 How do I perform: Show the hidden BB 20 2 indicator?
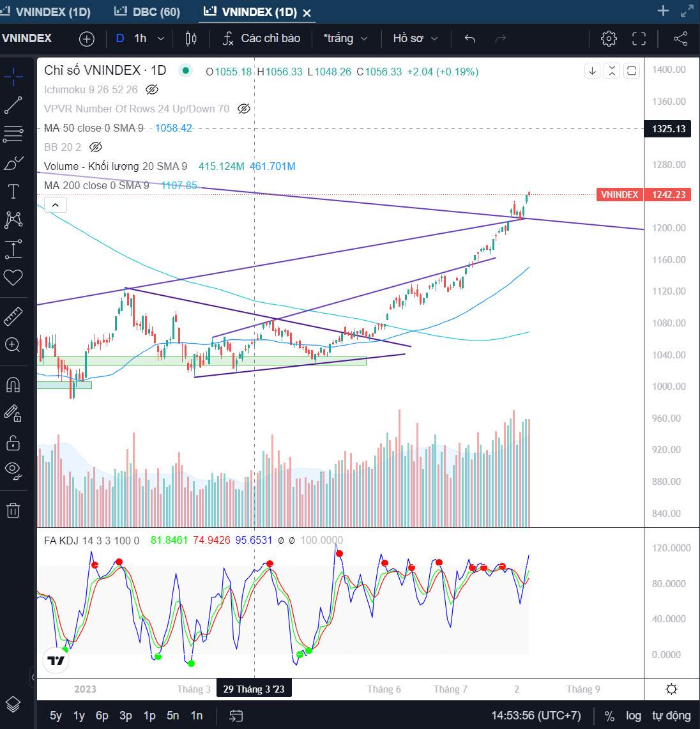(x=96, y=148)
